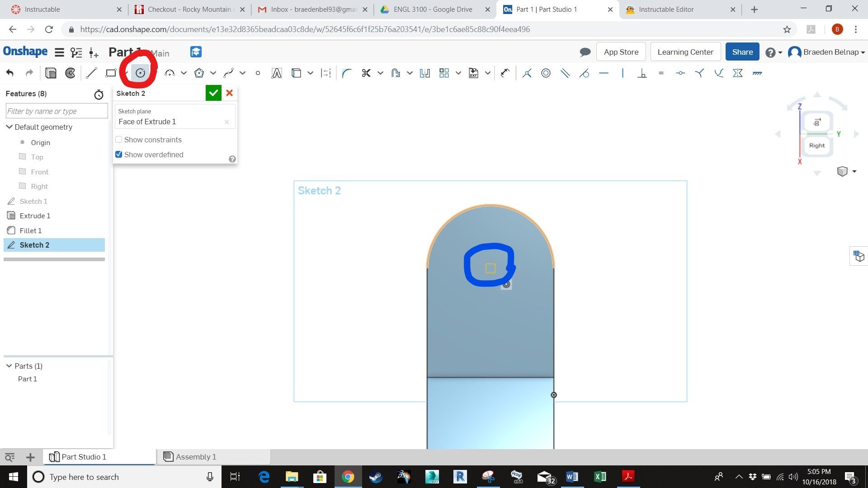Select the Line sketch tool
Screen dimensions: 868x488
[92, 73]
